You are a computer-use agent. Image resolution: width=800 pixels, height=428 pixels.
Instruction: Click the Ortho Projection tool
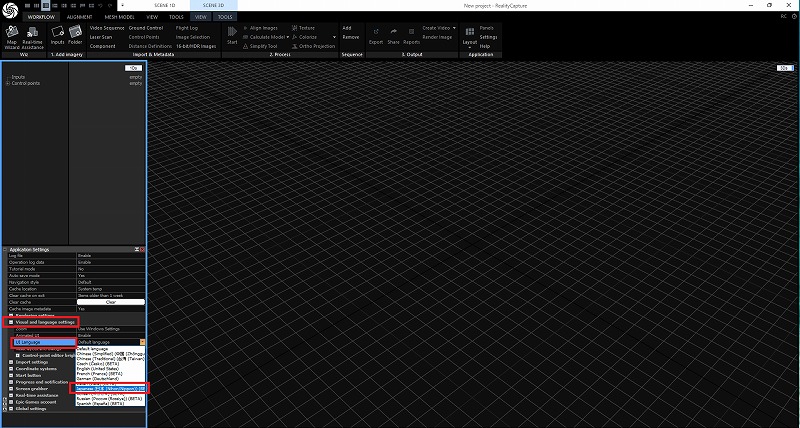click(x=313, y=46)
